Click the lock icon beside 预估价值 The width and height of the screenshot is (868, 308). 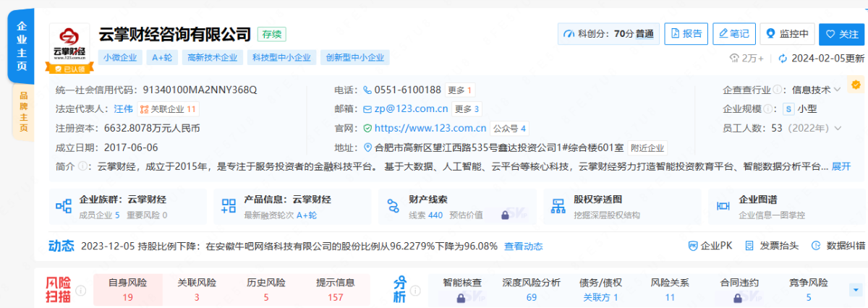(506, 215)
